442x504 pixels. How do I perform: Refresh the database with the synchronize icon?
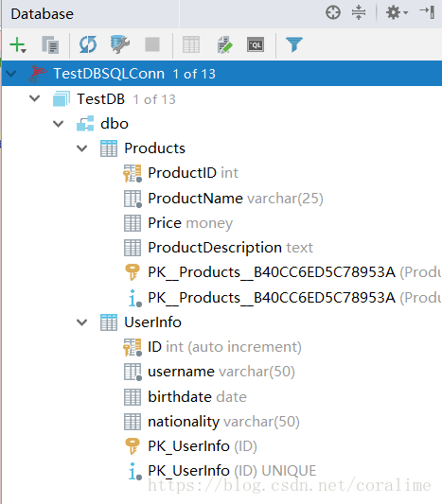pos(88,44)
